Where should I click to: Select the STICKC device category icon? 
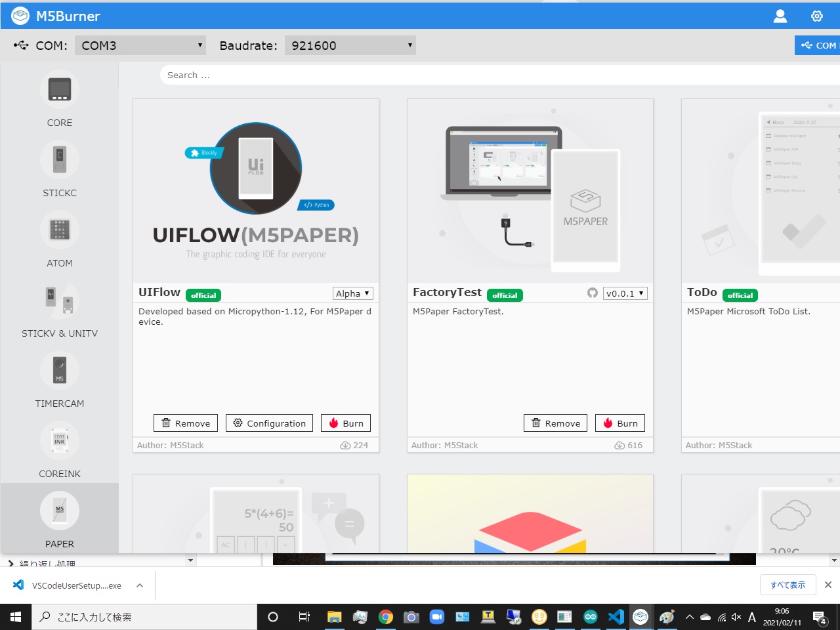coord(60,159)
